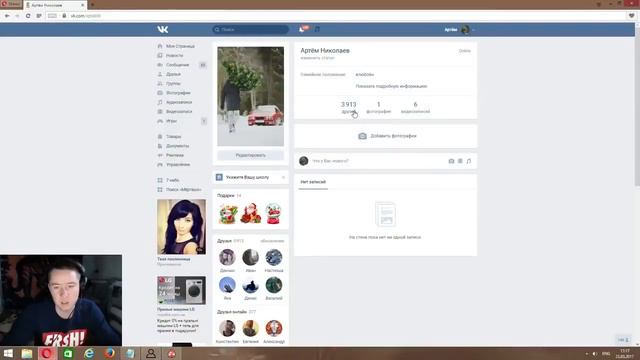The height and width of the screenshot is (360, 640).
Task: Open the profile photo with the red car
Action: [251, 96]
